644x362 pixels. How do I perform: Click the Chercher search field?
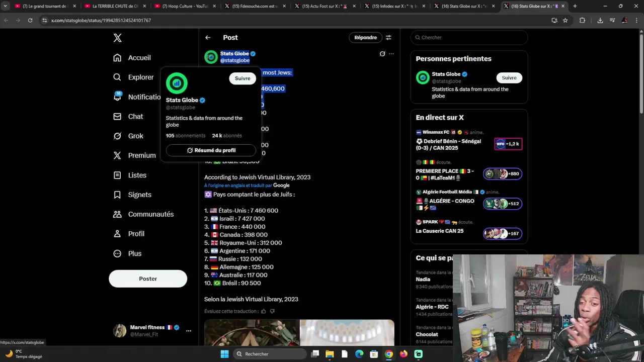pyautogui.click(x=469, y=38)
